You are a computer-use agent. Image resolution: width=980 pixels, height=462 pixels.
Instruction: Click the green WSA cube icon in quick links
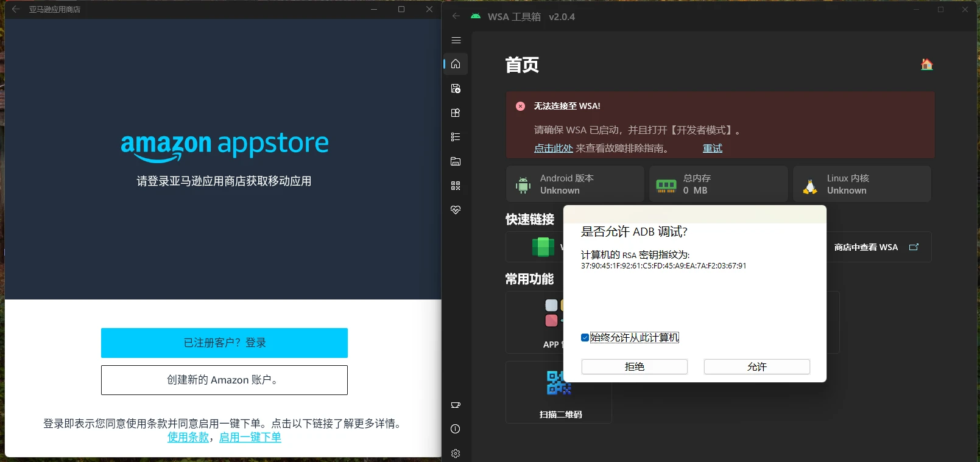pyautogui.click(x=543, y=247)
